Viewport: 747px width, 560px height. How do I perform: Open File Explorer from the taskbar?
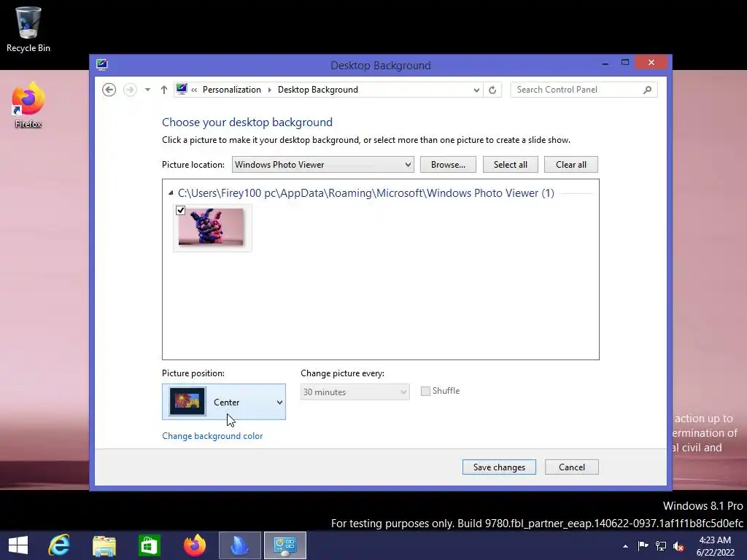[104, 545]
